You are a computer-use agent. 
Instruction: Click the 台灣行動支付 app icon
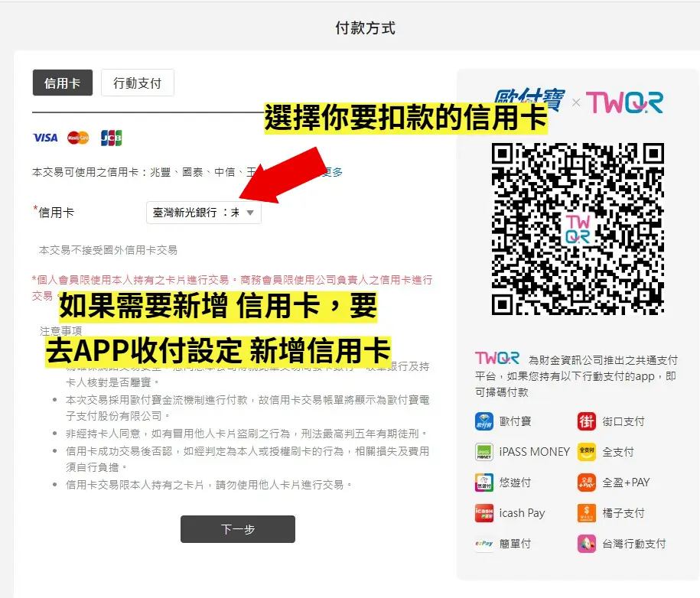coord(587,544)
